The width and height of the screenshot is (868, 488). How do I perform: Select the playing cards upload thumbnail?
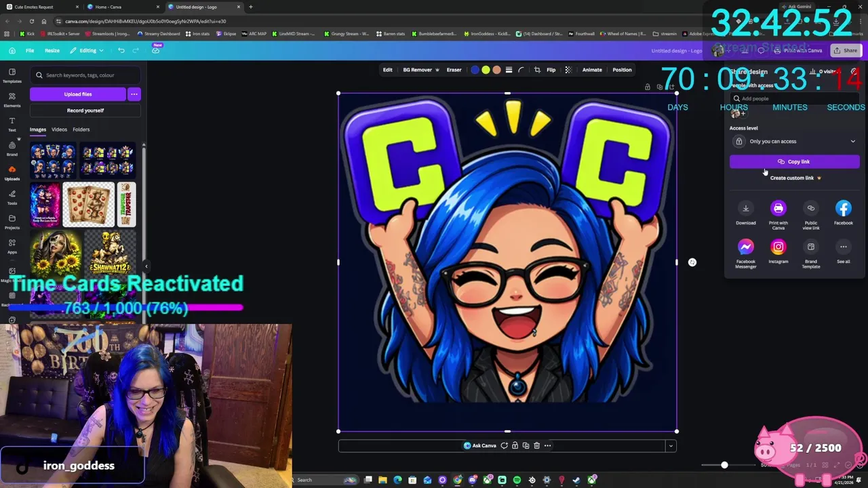pyautogui.click(x=89, y=204)
